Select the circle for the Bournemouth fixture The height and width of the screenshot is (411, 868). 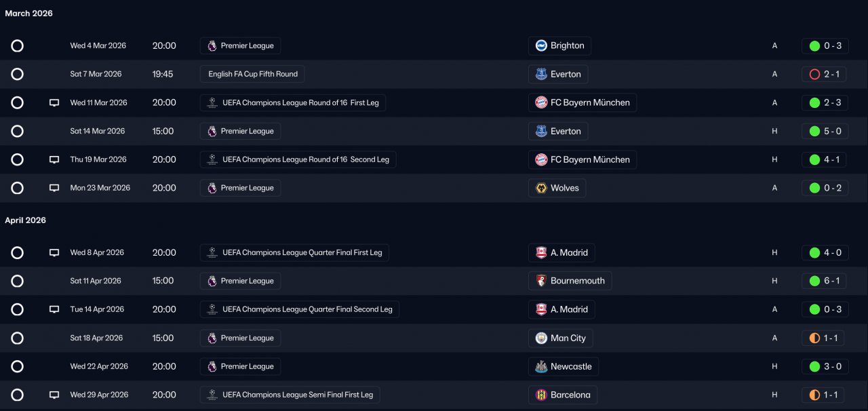(18, 281)
